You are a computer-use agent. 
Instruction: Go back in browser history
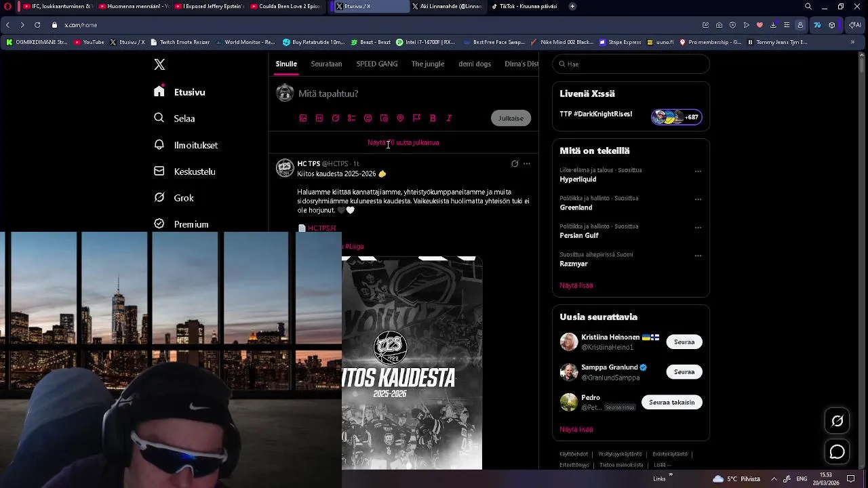click(7, 25)
